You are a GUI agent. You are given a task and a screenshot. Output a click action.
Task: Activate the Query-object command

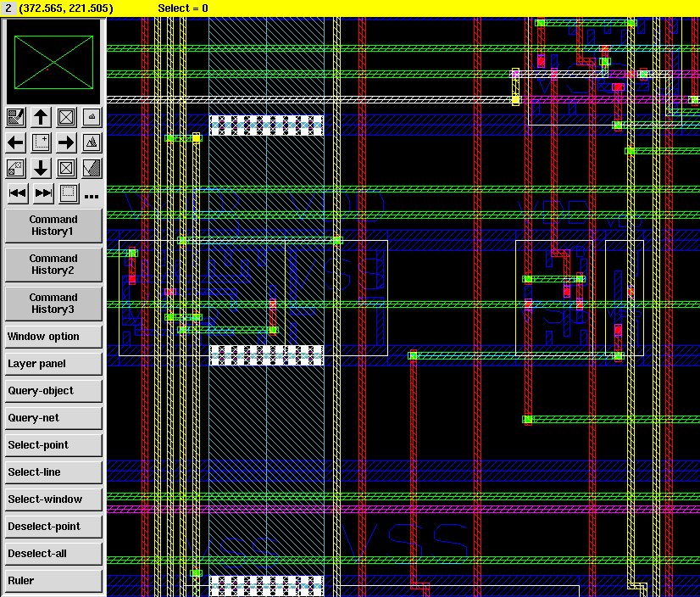53,391
